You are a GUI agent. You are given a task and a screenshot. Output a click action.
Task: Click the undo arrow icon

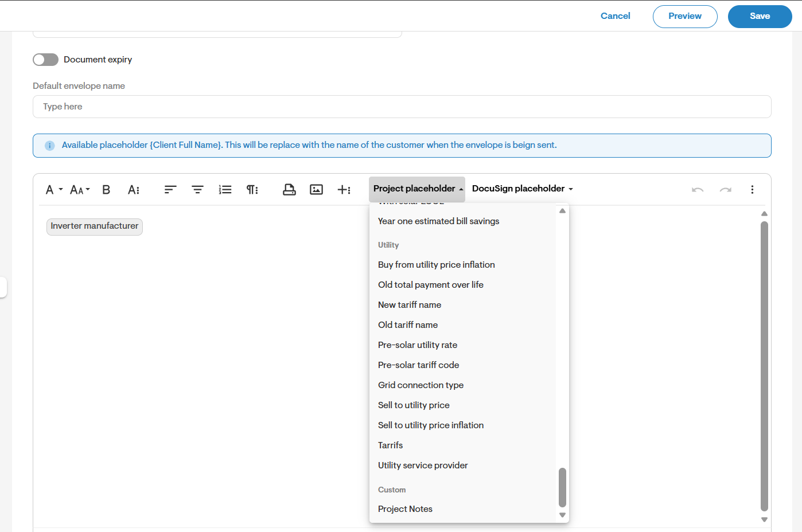698,190
